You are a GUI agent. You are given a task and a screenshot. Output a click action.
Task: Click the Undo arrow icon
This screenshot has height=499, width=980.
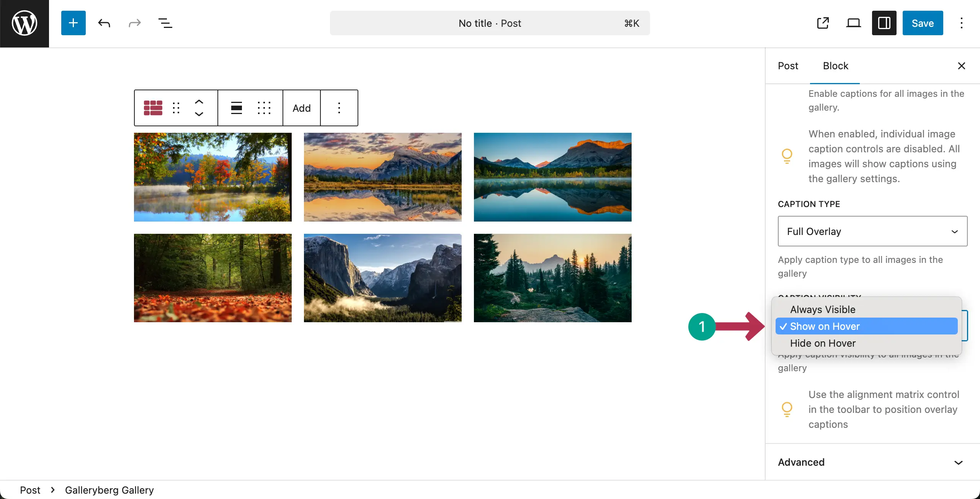104,23
